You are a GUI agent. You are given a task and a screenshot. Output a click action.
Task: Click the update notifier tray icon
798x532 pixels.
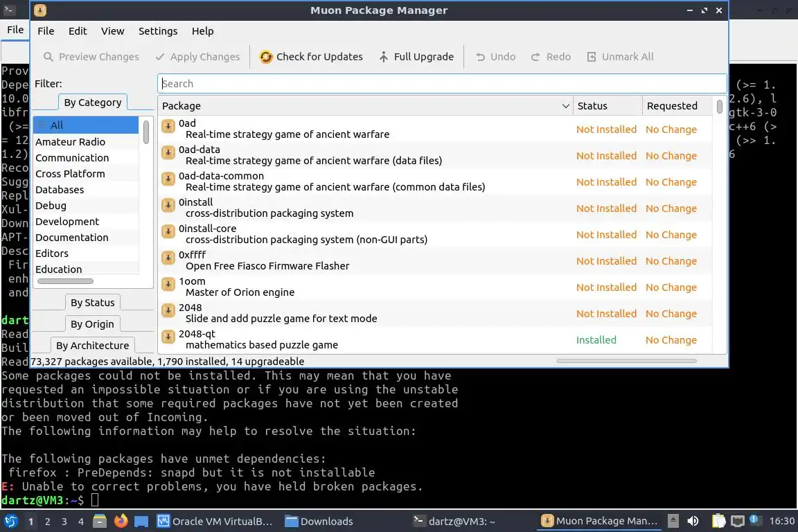click(754, 520)
